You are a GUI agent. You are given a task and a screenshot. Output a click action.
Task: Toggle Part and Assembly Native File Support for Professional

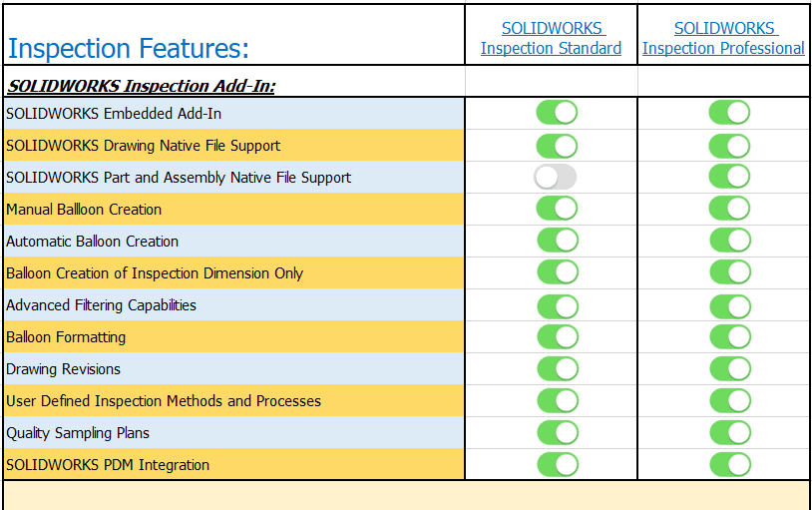[729, 177]
